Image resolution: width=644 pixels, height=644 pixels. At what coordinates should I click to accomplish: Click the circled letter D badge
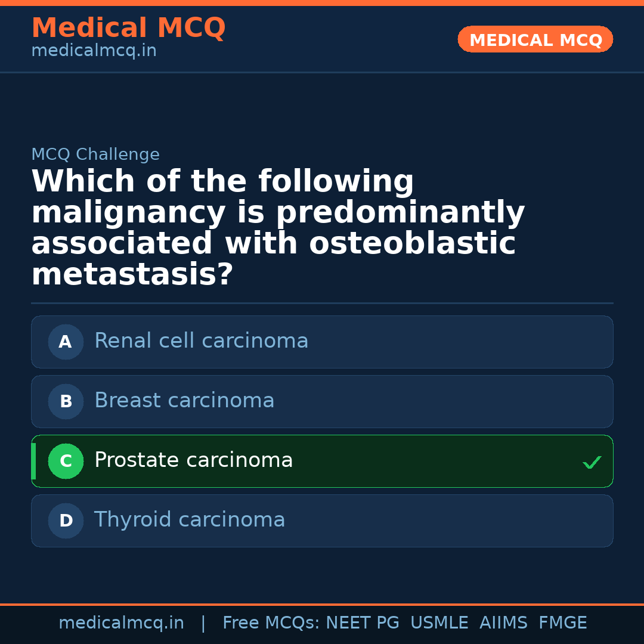tap(66, 521)
